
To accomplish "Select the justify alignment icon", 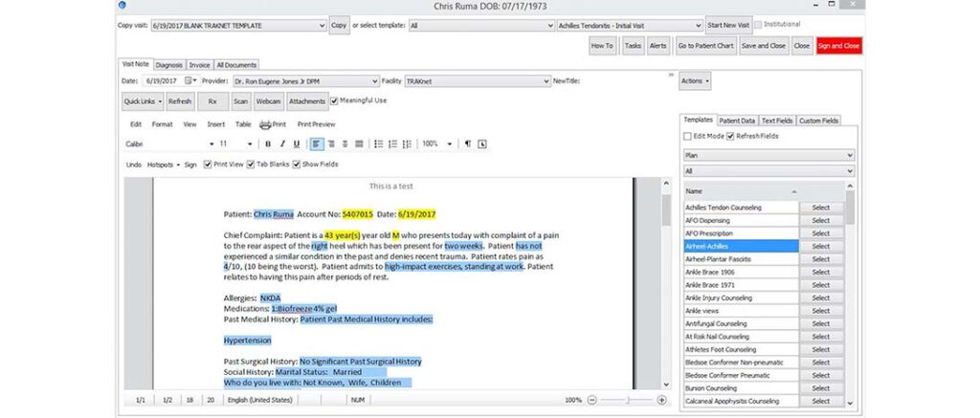I will 360,144.
